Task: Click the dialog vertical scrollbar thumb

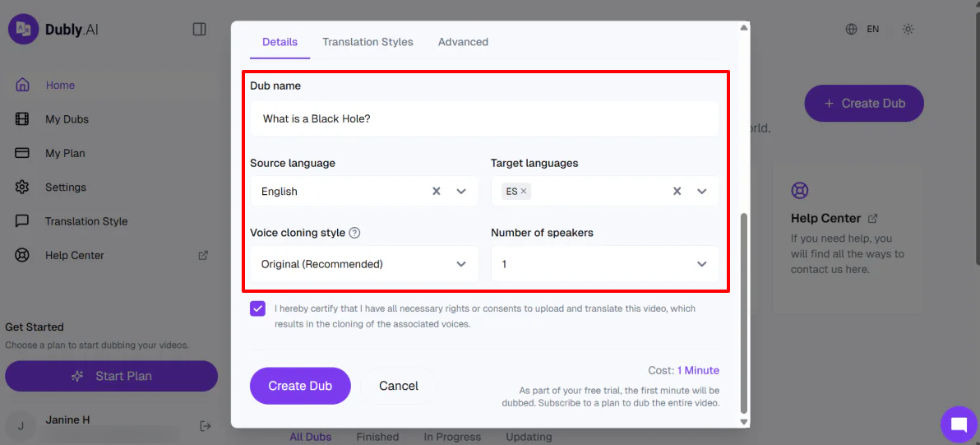Action: pos(743,313)
